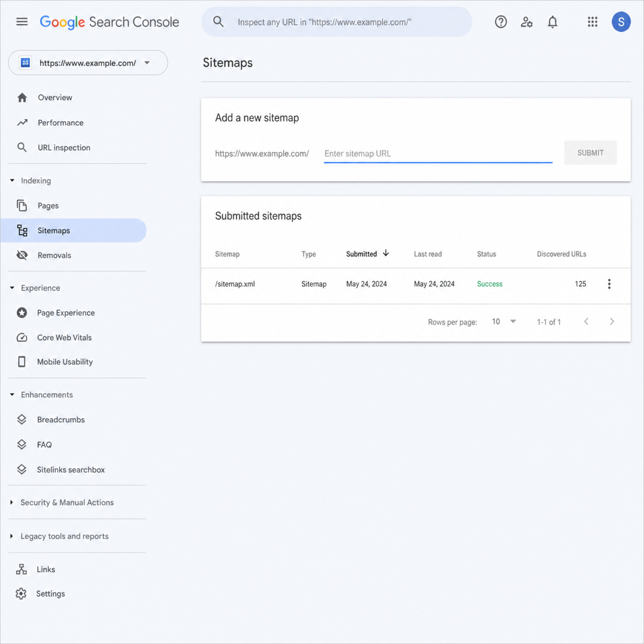
Task: Open the sitemap.xml row three-dot menu
Action: 609,284
